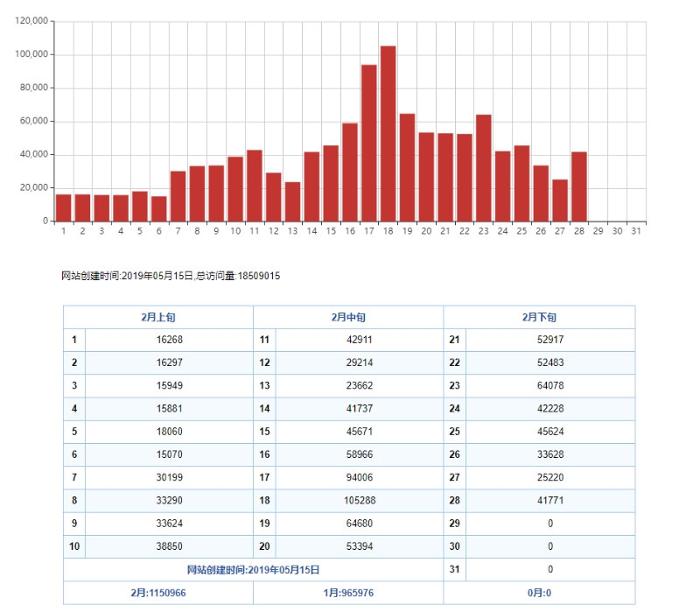This screenshot has height=612, width=700.
Task: Select the peak value 105288
Action: pos(360,500)
